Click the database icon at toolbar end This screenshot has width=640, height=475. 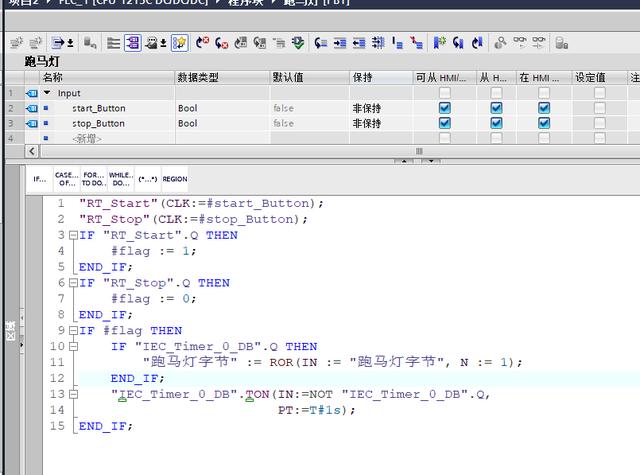tap(562, 42)
